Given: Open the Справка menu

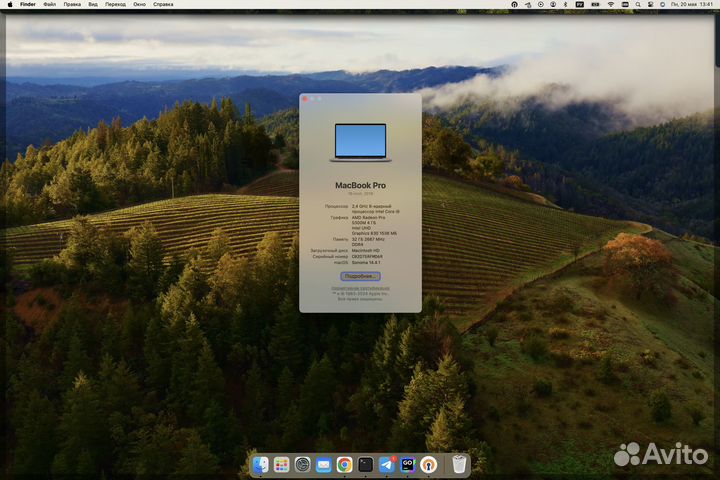Looking at the screenshot, I should click(x=163, y=4).
